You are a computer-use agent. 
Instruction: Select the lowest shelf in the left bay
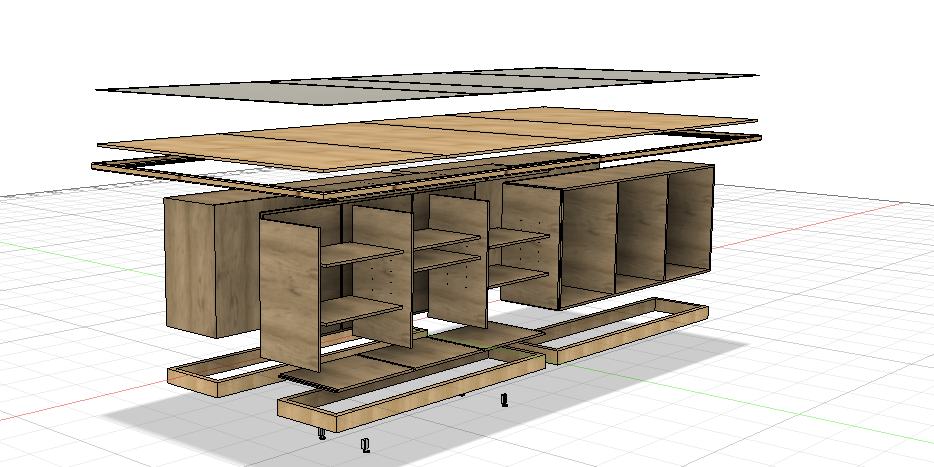360,311
